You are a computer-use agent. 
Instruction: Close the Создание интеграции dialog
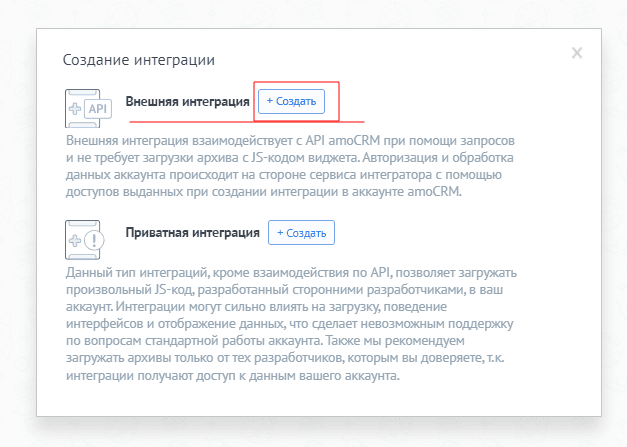(x=577, y=53)
